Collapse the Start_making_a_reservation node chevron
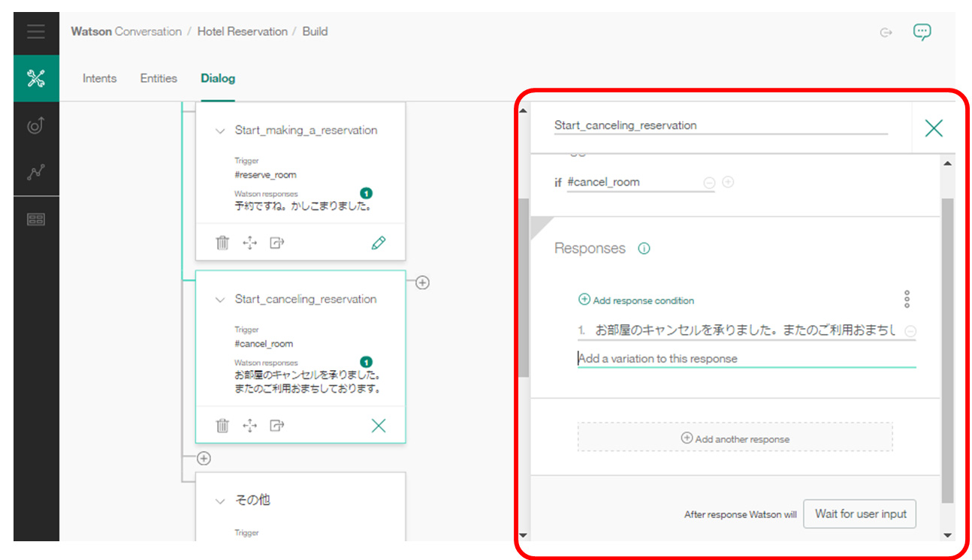Screen dimensions: 972x560 click(x=220, y=131)
